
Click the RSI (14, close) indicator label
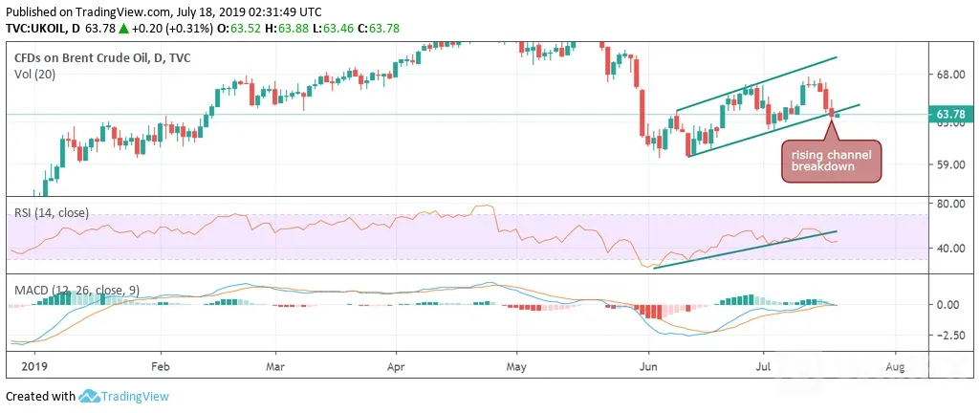[x=52, y=213]
